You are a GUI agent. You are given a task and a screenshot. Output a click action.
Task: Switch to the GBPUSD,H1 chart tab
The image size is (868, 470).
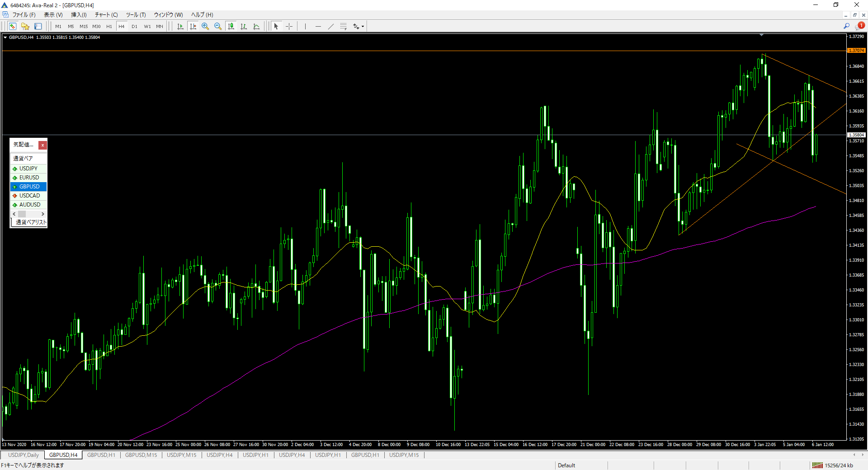tap(101, 455)
